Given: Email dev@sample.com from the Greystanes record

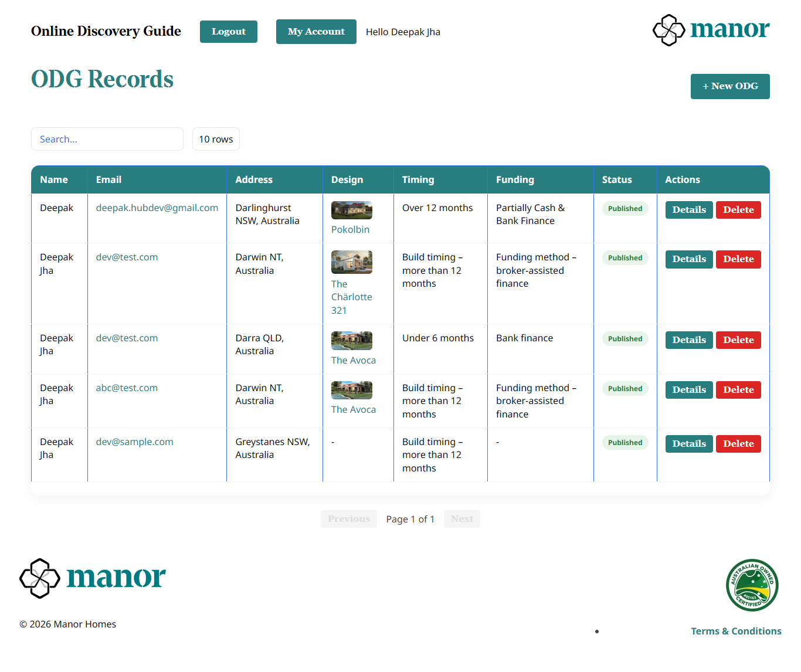Looking at the screenshot, I should (134, 442).
